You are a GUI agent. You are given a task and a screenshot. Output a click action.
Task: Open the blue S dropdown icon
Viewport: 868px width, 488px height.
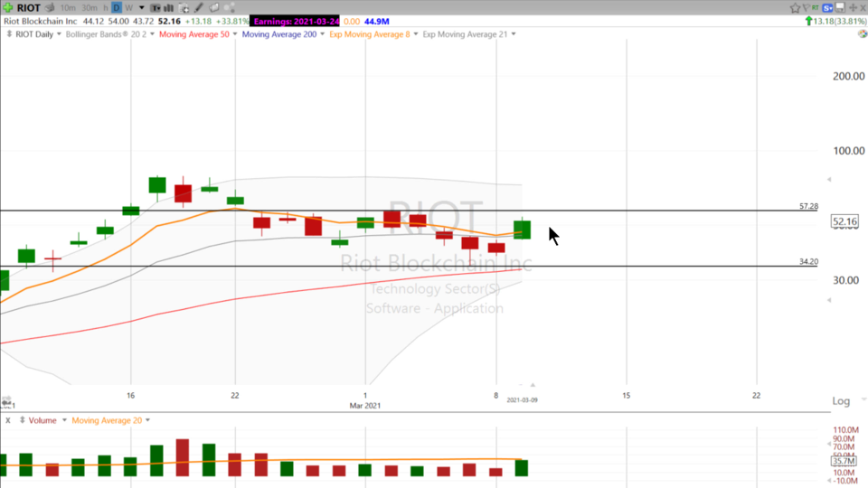tap(828, 8)
